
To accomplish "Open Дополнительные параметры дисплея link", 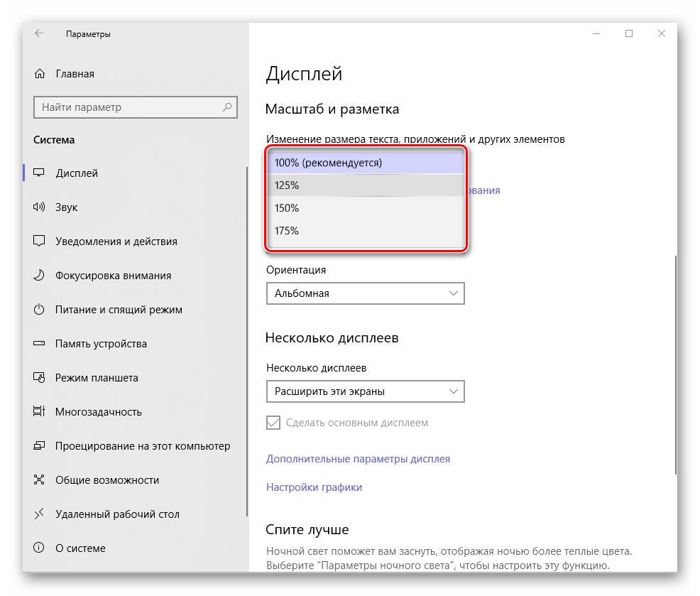I will point(358,459).
